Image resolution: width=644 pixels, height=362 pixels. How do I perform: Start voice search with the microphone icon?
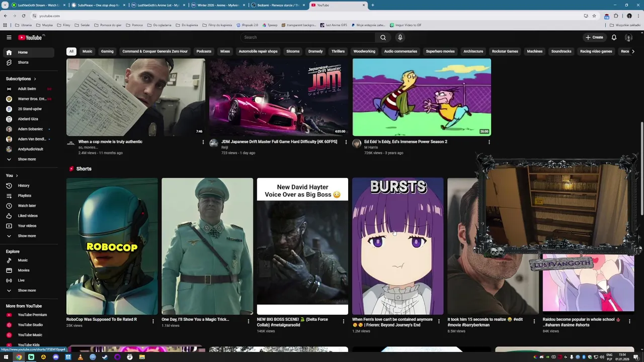[400, 37]
